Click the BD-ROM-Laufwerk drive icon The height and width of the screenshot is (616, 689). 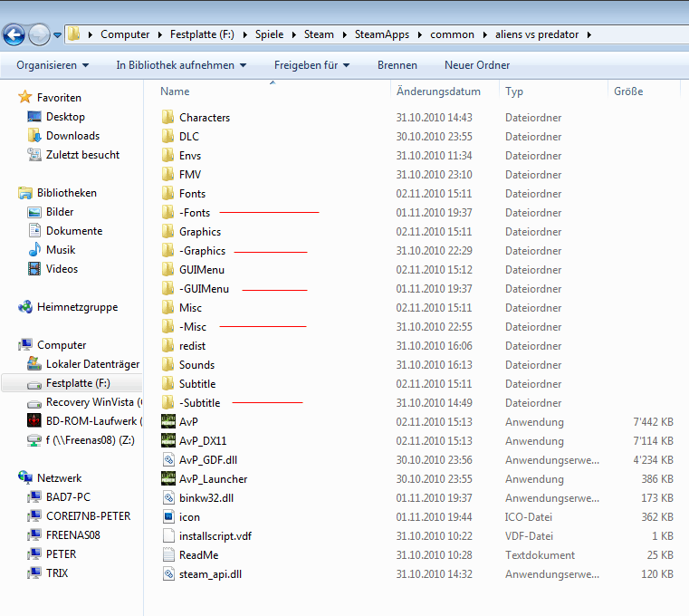pos(34,420)
